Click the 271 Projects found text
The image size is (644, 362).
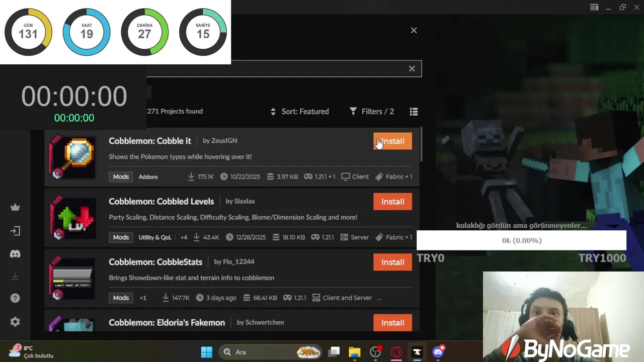(x=175, y=111)
